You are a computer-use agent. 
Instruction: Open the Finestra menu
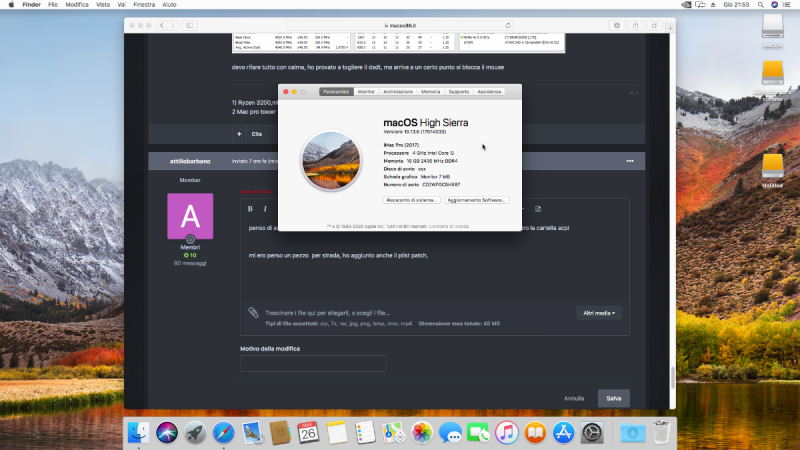pos(144,5)
